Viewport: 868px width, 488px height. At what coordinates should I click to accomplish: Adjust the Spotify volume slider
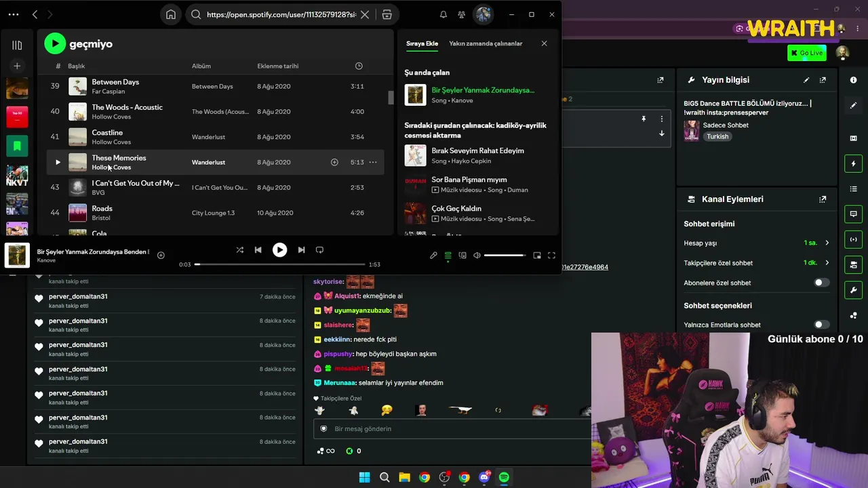tap(505, 256)
